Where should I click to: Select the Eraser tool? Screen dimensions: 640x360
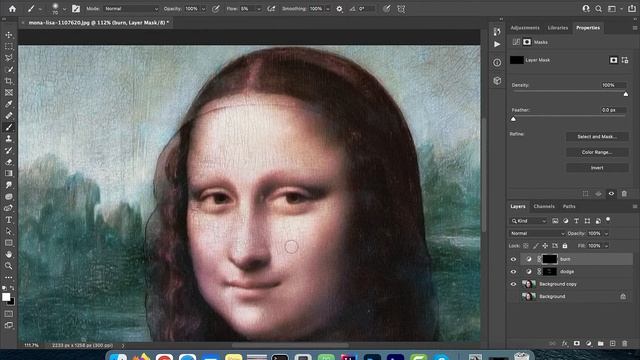pos(9,162)
